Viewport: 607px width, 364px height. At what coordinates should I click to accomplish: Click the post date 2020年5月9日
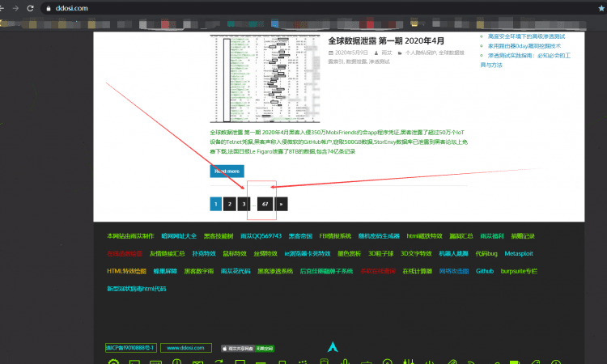[x=350, y=53]
